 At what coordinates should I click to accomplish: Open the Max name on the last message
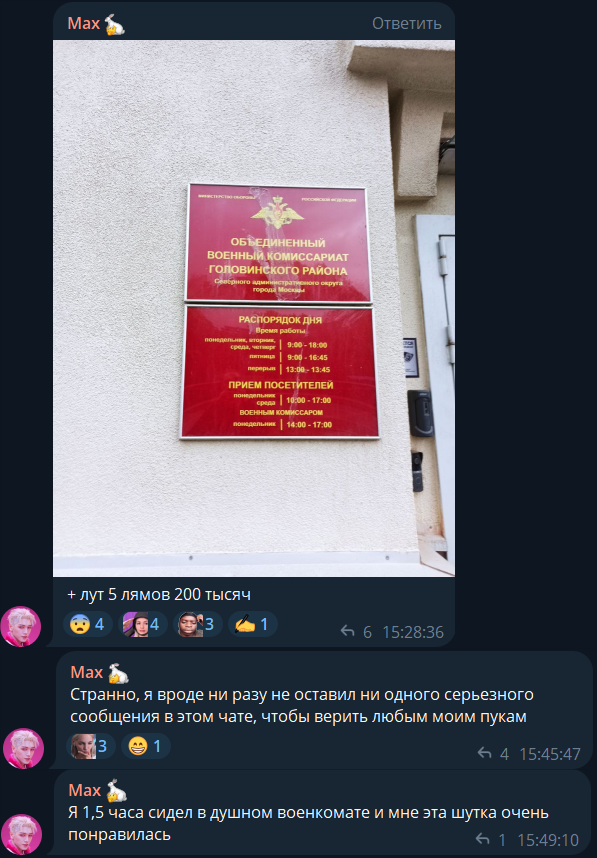(85, 790)
